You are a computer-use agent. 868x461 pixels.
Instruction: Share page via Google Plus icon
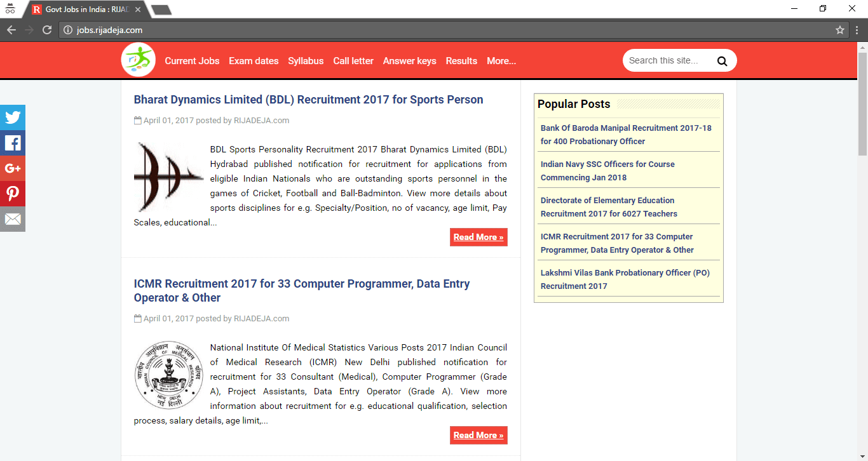(13, 168)
